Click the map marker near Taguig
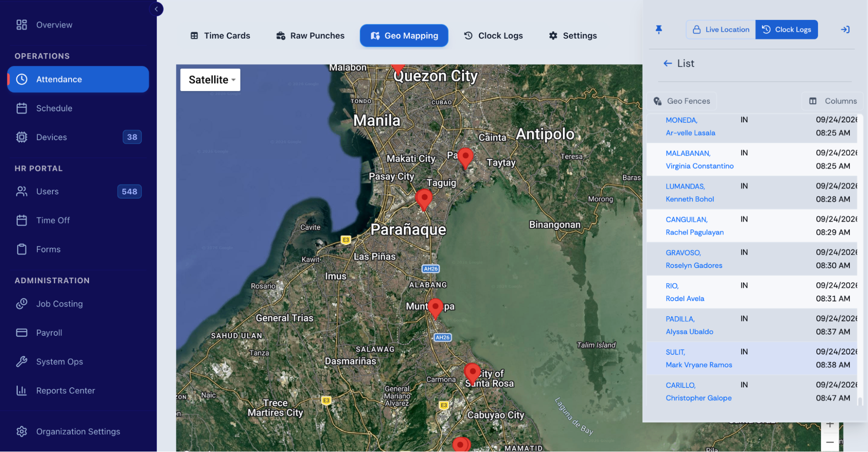This screenshot has height=452, width=868. click(x=424, y=200)
